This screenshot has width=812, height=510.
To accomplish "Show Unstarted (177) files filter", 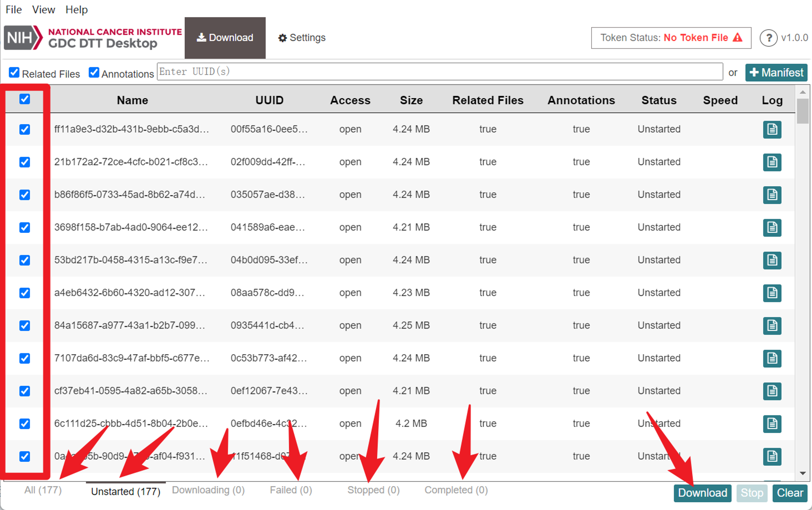I will (x=125, y=491).
